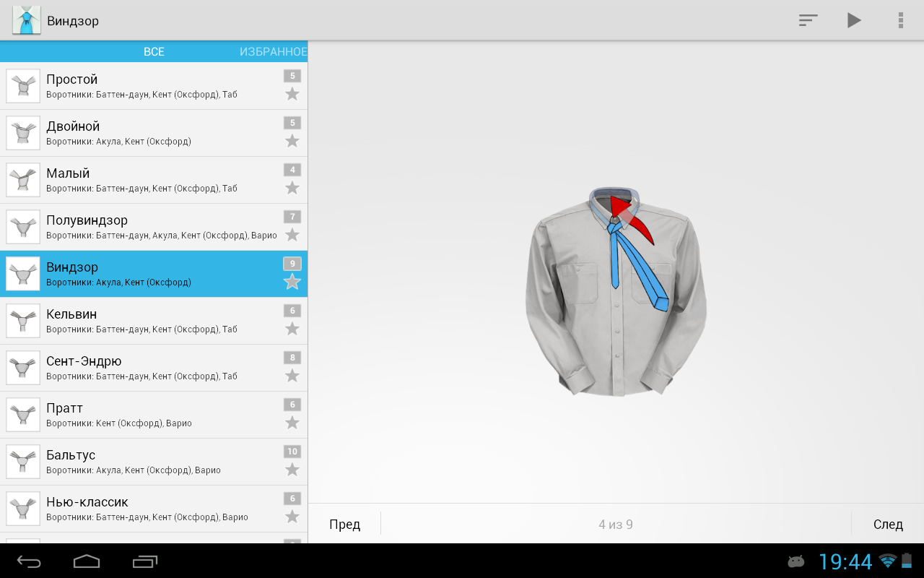Toggle favorite star for Нью-классик knot
Viewport: 924px width, 578px height.
(292, 517)
